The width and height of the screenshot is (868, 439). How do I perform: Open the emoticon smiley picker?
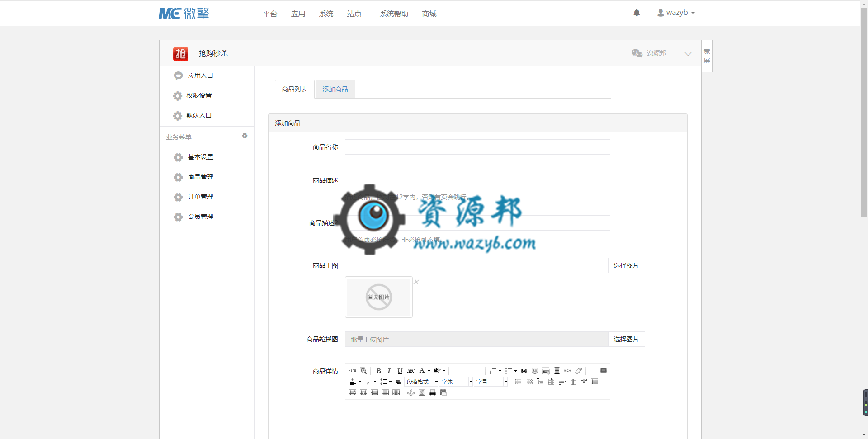pyautogui.click(x=535, y=371)
